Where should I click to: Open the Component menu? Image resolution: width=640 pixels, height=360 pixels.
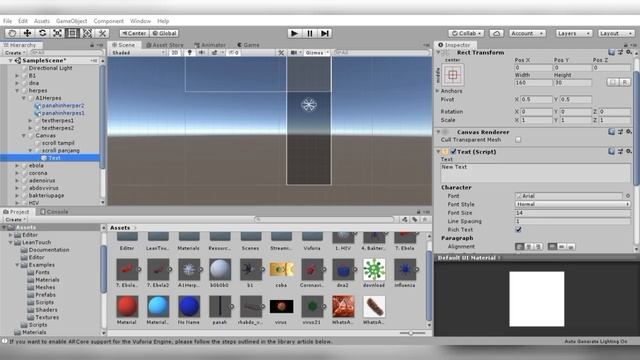coord(108,21)
